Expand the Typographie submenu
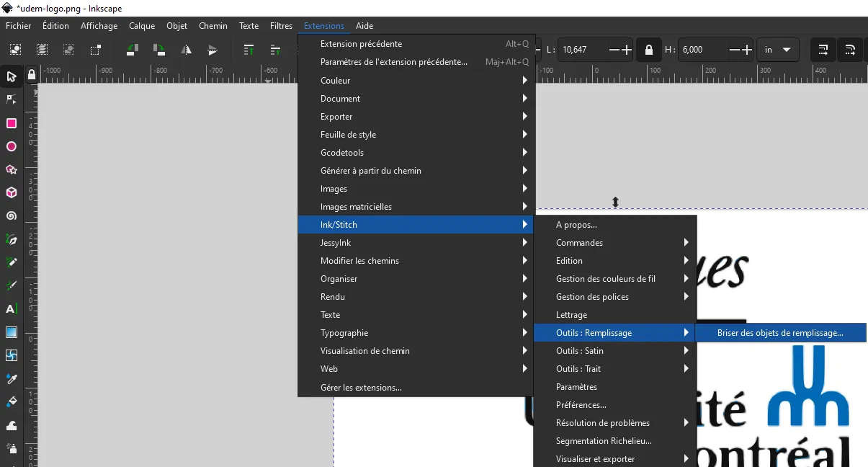 tap(416, 333)
